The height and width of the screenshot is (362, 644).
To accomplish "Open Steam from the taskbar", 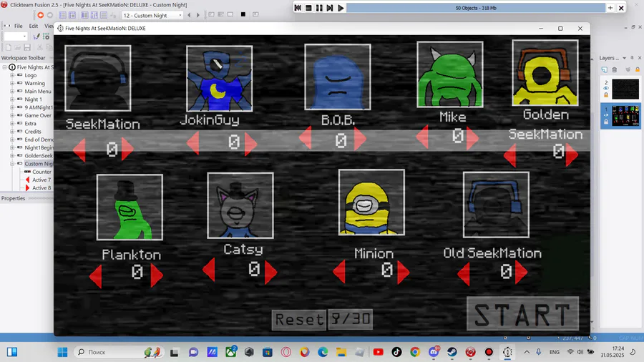I will click(452, 352).
